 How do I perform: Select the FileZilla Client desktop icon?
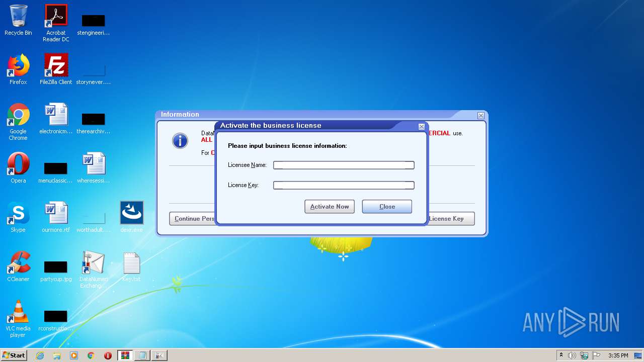(56, 70)
